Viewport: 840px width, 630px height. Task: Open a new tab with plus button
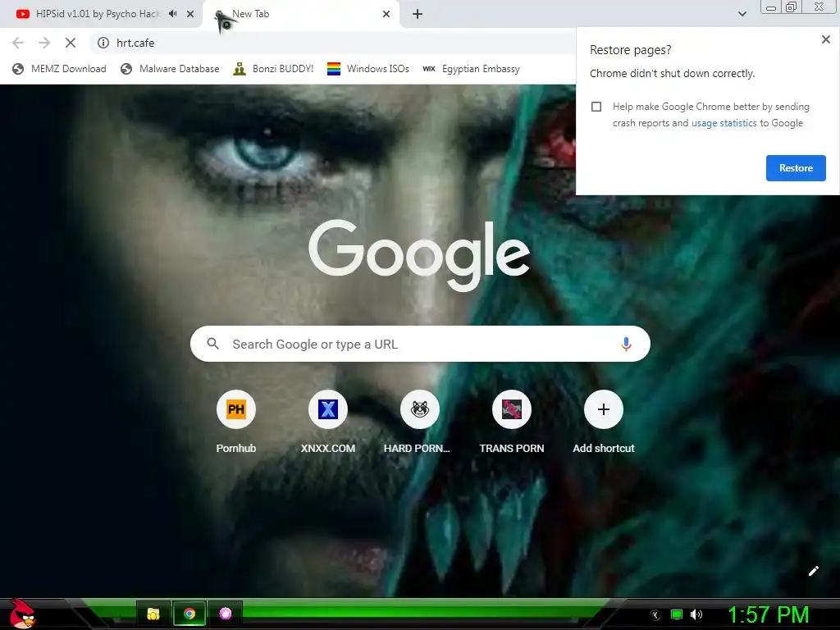pyautogui.click(x=418, y=14)
